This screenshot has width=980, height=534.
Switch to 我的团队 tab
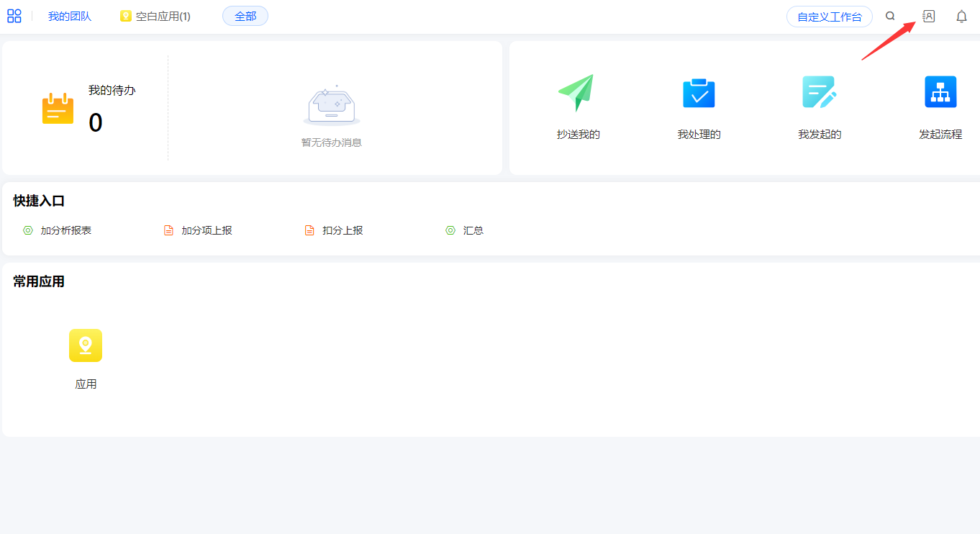pos(70,16)
